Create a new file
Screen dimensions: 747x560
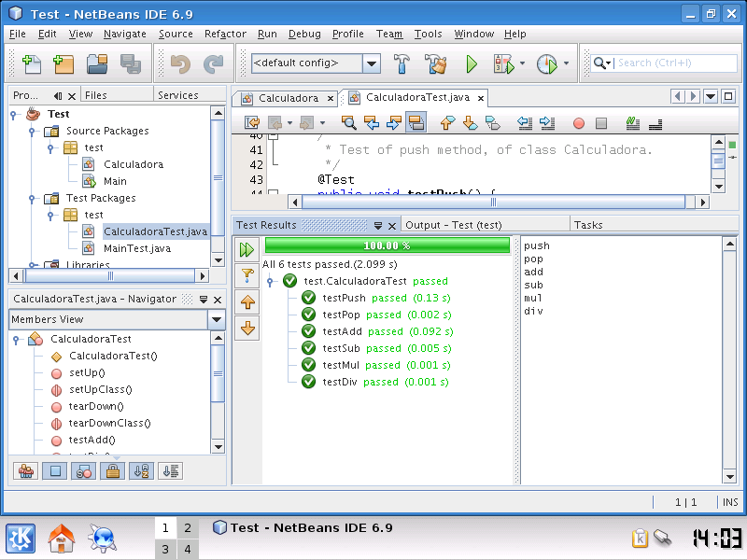31,64
